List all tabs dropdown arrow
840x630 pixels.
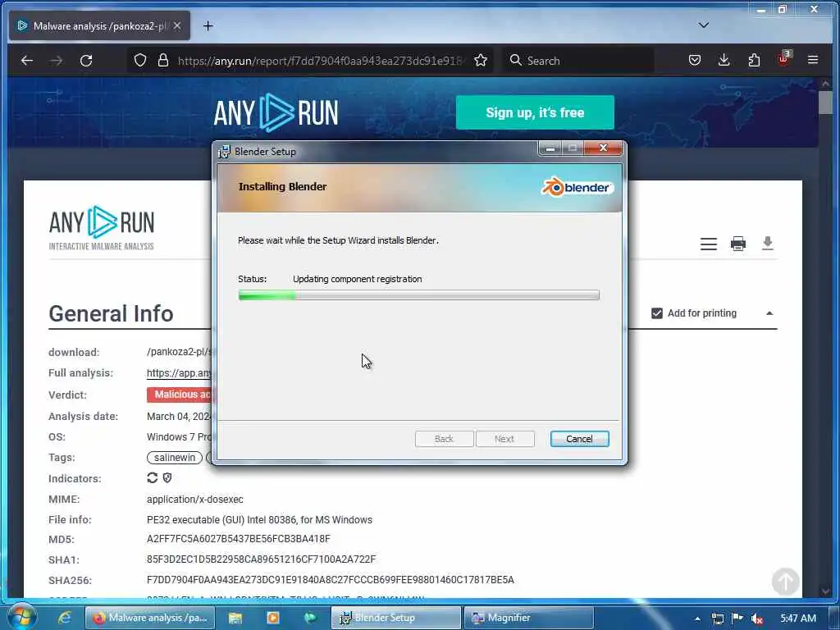pos(703,25)
